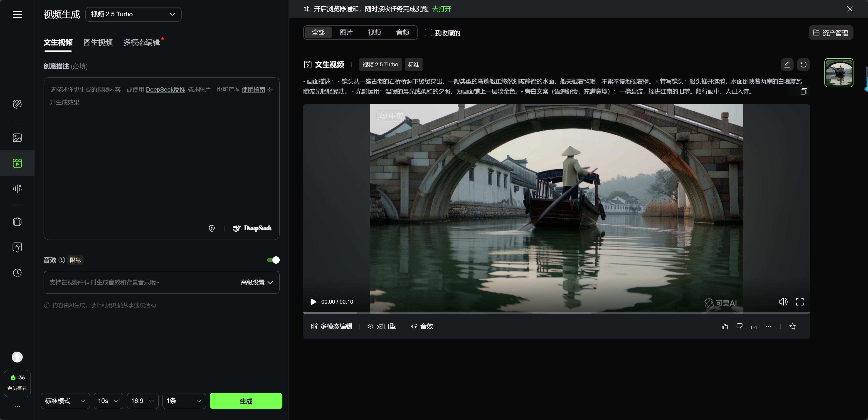Click the fullscreen icon on the video

(800, 302)
